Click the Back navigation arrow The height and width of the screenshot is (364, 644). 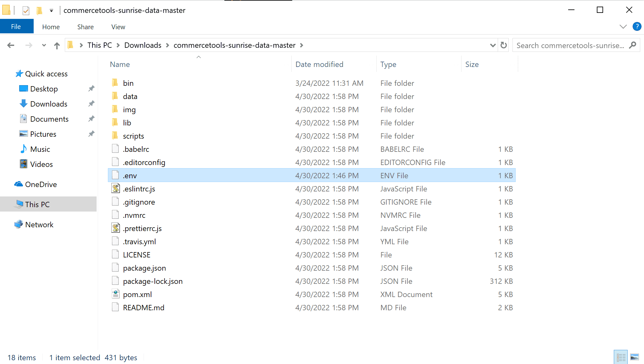pyautogui.click(x=11, y=45)
